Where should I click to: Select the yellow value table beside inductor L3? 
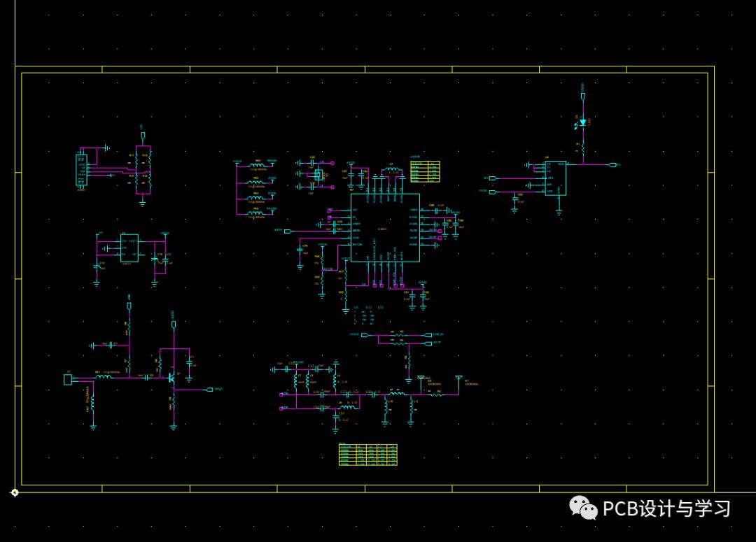pos(426,171)
